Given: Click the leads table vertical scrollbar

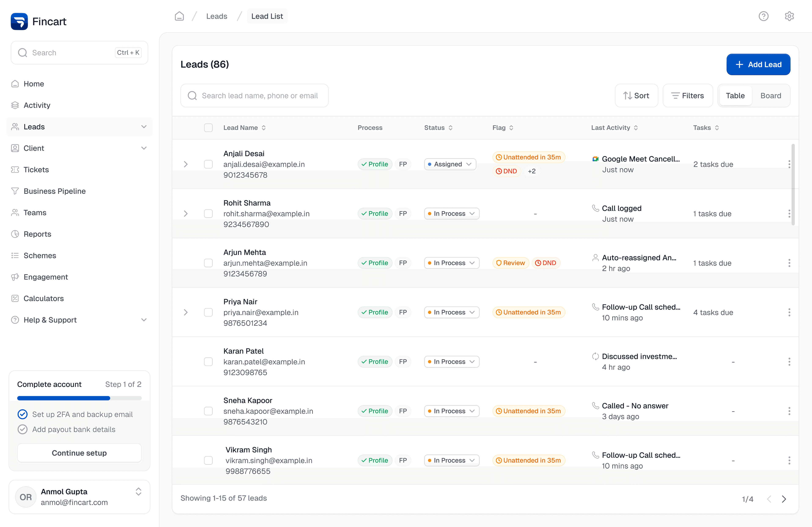Looking at the screenshot, I should pyautogui.click(x=793, y=184).
